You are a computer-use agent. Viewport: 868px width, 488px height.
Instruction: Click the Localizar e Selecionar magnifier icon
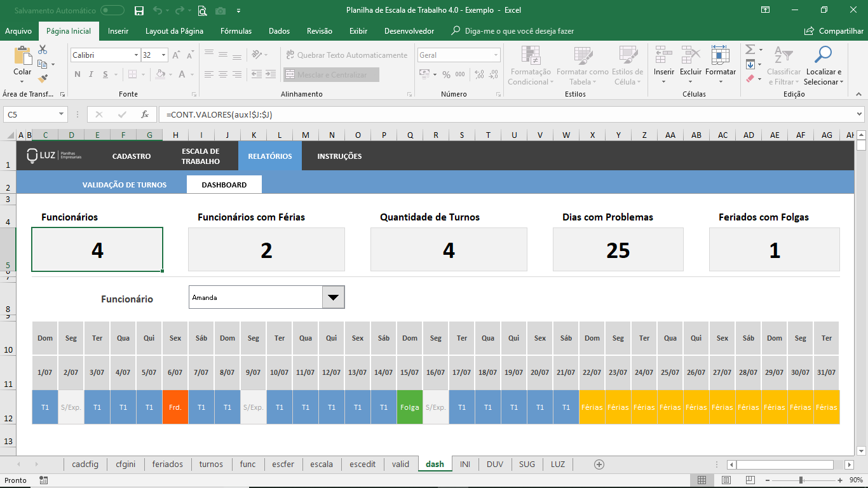click(824, 55)
